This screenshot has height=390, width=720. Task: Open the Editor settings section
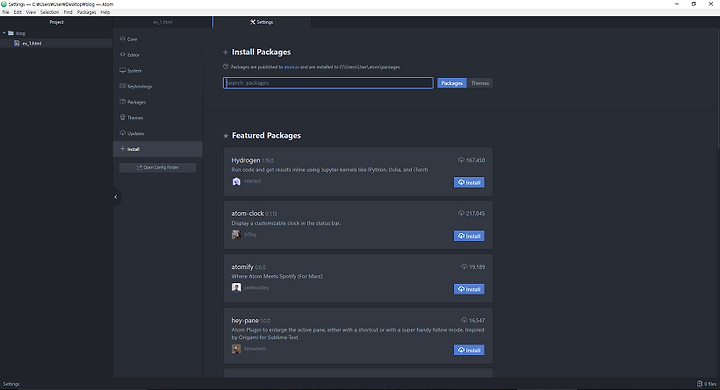click(158, 55)
